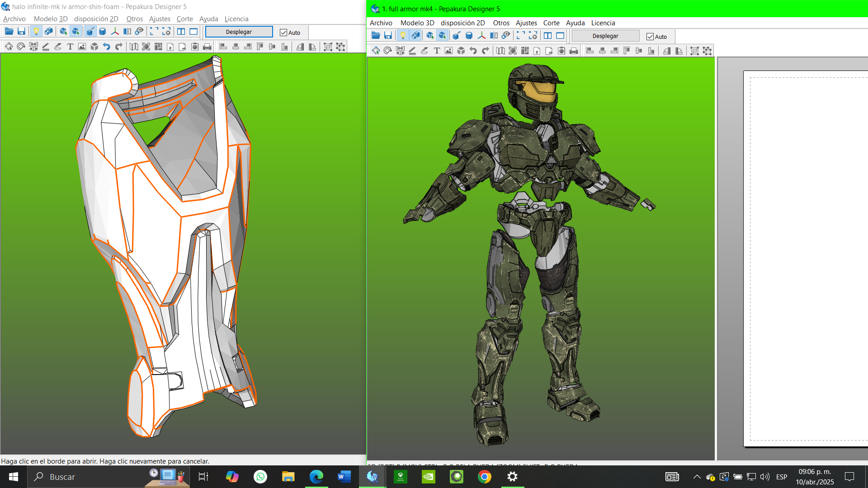Click page number icon in full armor mk4 window
The width and height of the screenshot is (868, 488).
tap(537, 51)
